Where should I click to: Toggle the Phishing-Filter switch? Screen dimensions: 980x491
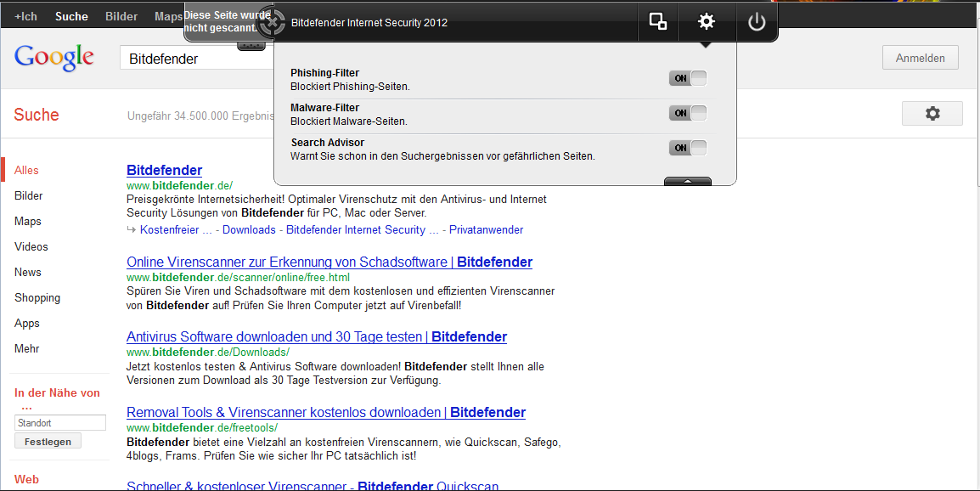click(x=688, y=78)
